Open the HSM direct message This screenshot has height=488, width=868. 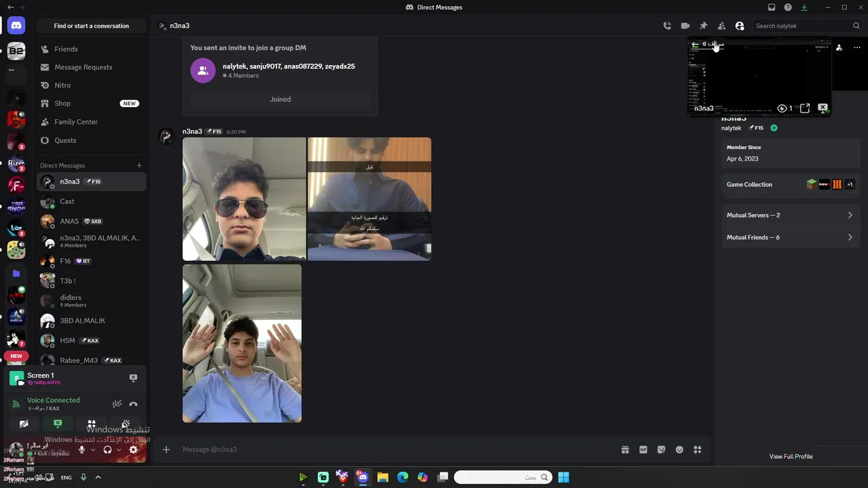[x=92, y=340]
